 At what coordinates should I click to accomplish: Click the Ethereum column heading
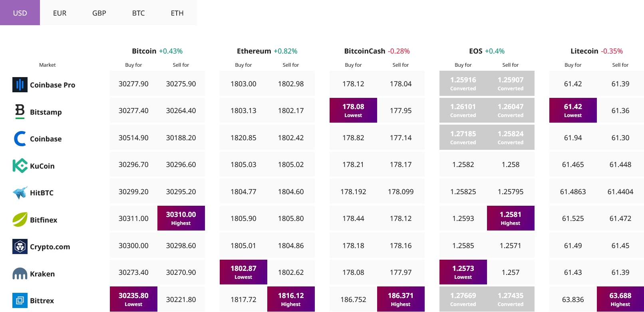254,51
